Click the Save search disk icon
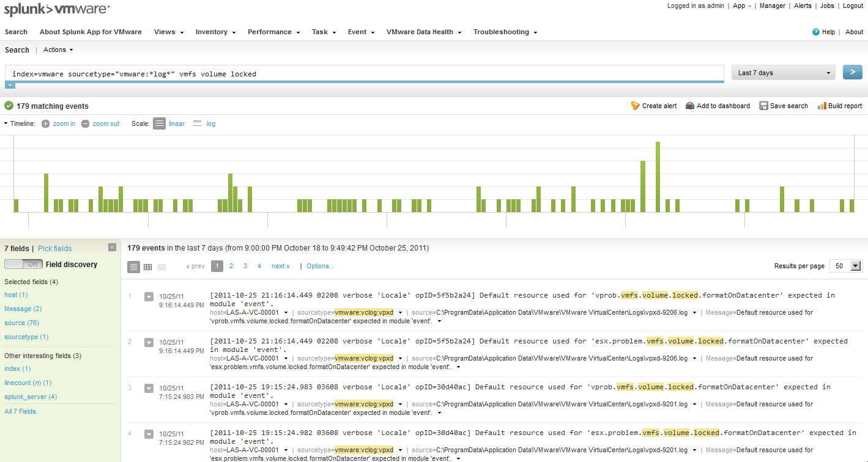The image size is (868, 462). pos(763,106)
